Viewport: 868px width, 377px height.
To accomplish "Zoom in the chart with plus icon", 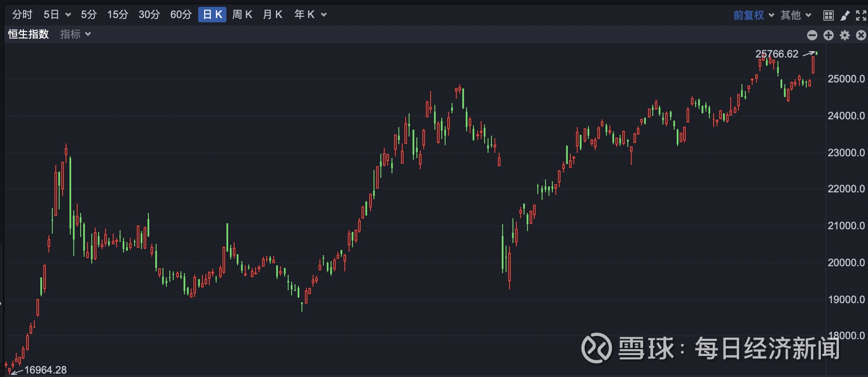I will point(828,35).
